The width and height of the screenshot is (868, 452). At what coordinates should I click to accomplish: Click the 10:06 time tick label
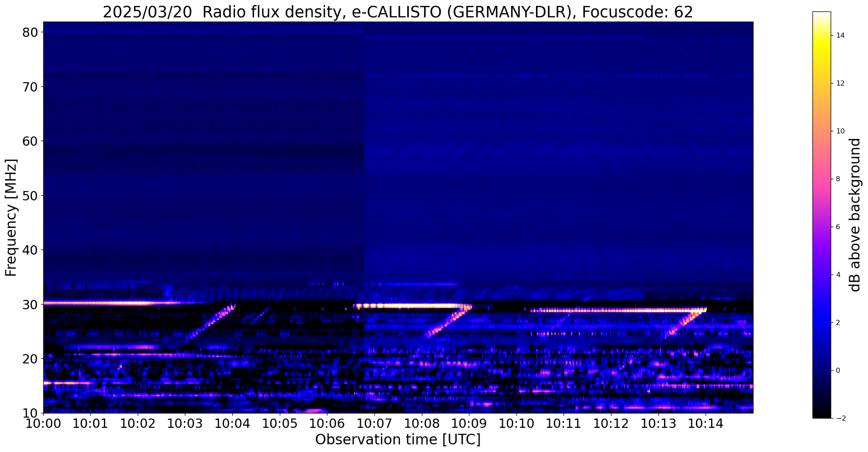click(x=327, y=423)
